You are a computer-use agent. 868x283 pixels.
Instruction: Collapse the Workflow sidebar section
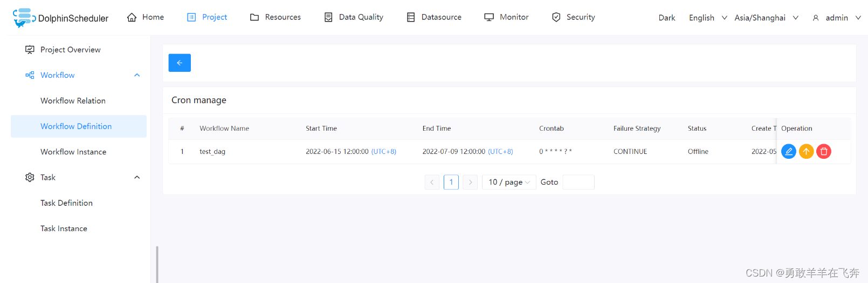tap(137, 75)
